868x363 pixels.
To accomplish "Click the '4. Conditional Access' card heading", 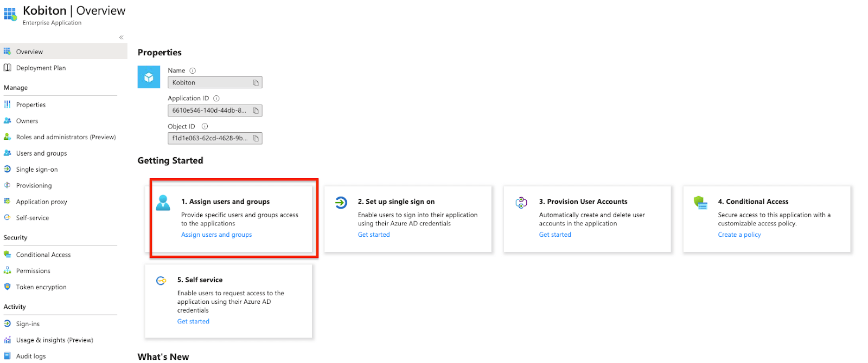I will pyautogui.click(x=753, y=202).
